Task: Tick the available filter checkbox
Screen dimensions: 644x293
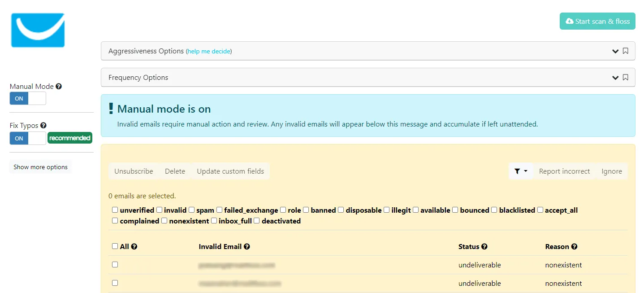Action: tap(415, 210)
